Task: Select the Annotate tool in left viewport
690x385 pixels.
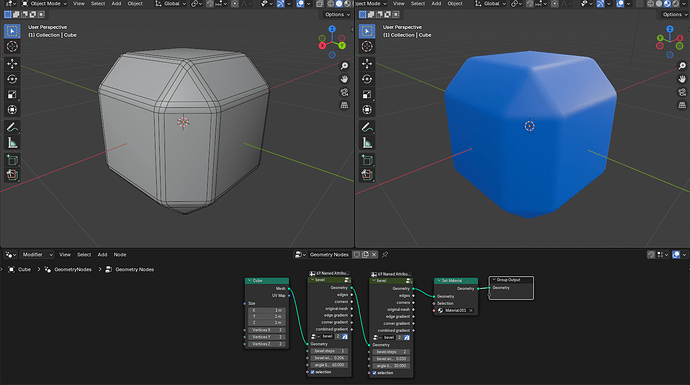Action: [12, 128]
